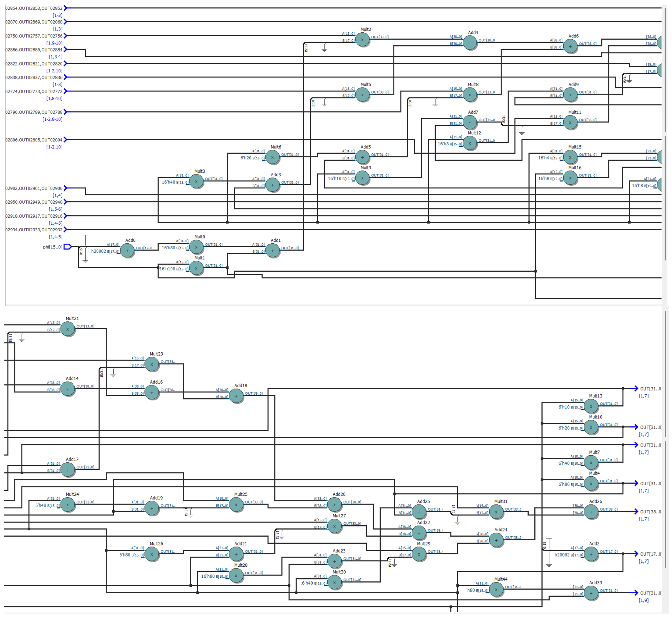The image size is (672, 618).
Task: Select the Add39 adder node
Action: [x=591, y=593]
